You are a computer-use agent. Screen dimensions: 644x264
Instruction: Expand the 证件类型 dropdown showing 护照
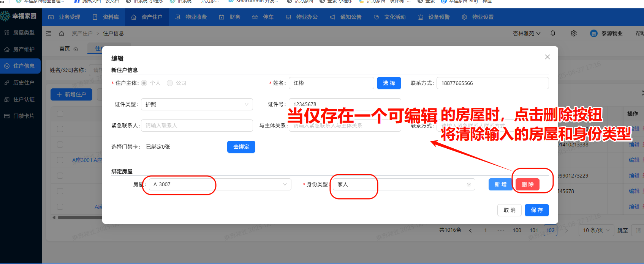click(197, 104)
